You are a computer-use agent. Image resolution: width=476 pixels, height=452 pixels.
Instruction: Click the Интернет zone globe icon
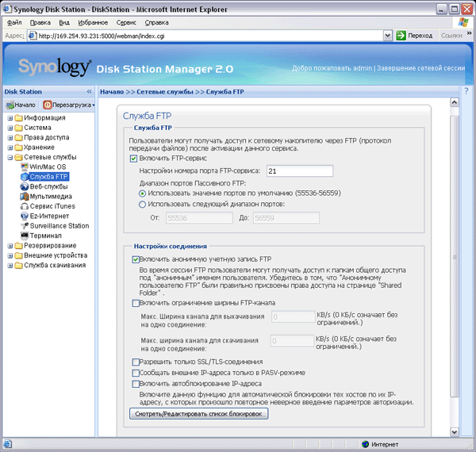(365, 444)
